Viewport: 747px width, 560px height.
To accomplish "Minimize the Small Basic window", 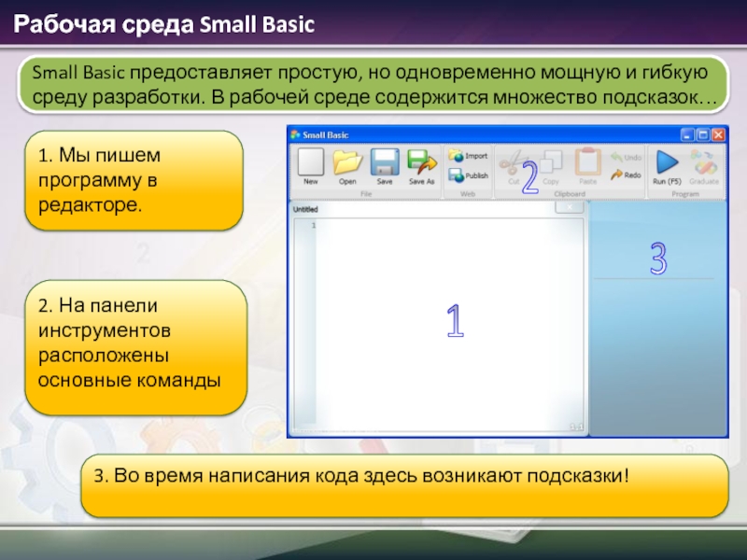I will click(x=687, y=135).
